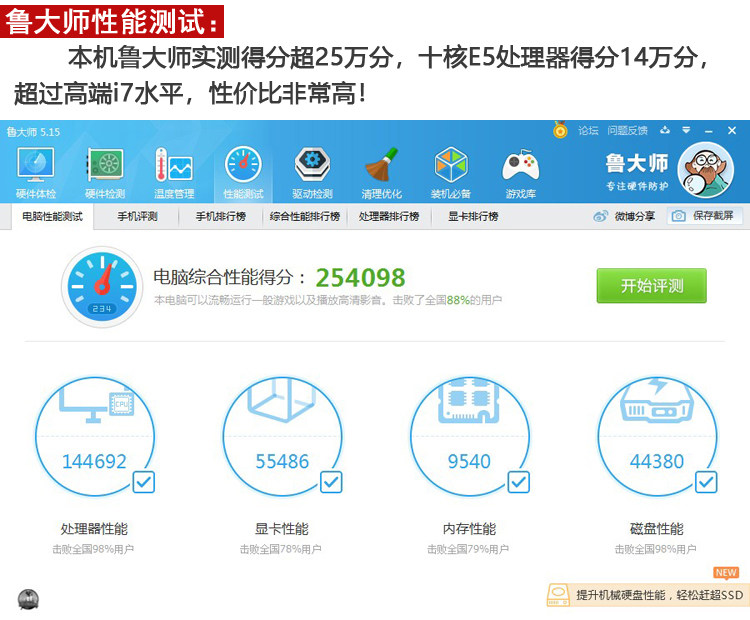The image size is (750, 620).
Task: Open 驱动检测 driver detection icon
Action: pyautogui.click(x=312, y=165)
